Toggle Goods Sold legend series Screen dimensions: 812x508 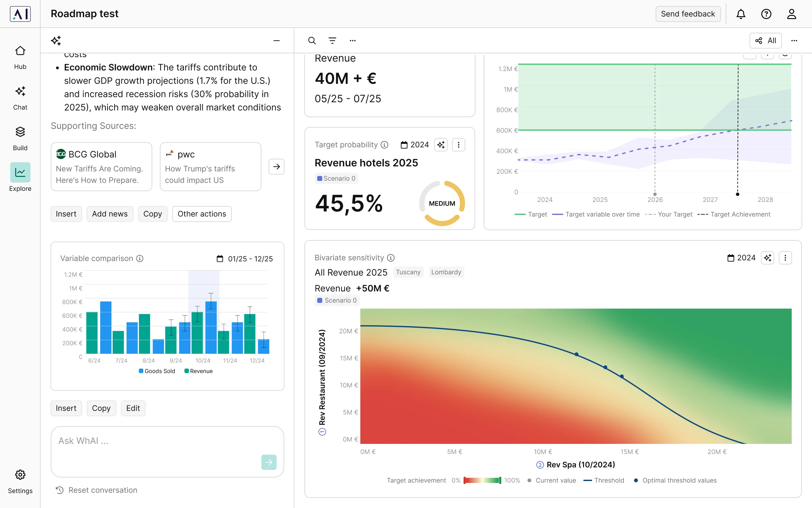coord(157,371)
